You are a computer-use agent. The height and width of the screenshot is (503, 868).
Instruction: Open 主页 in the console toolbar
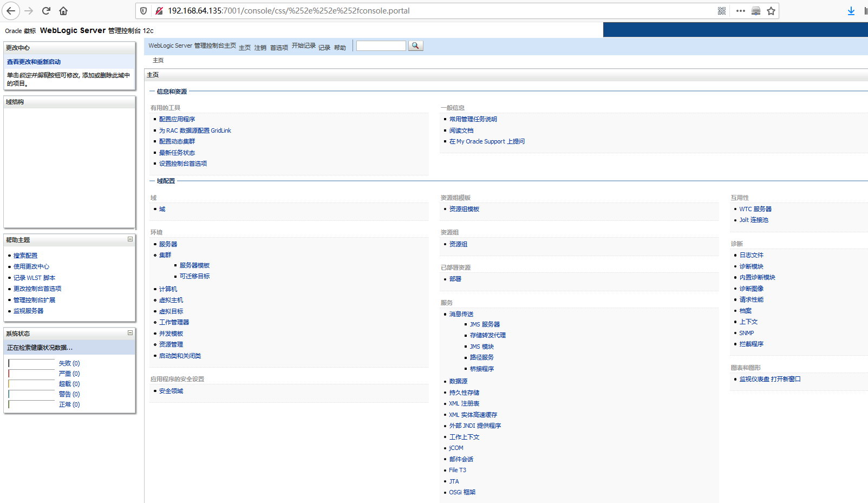click(245, 48)
